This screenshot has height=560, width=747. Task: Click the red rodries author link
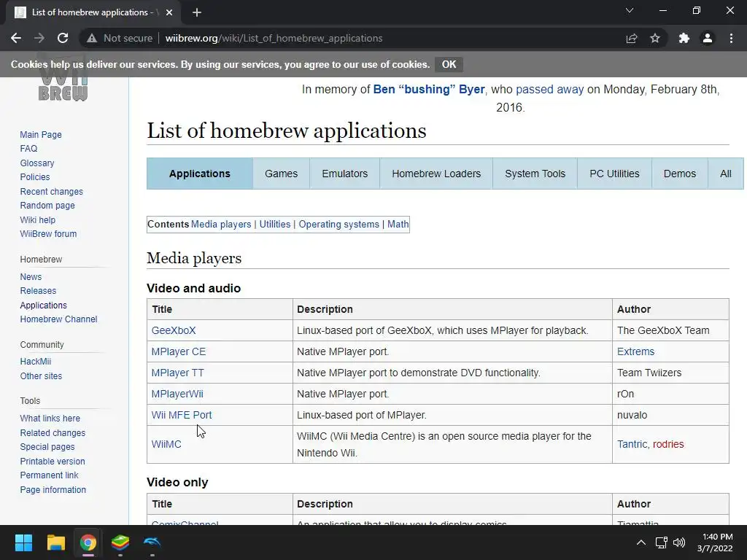(668, 444)
